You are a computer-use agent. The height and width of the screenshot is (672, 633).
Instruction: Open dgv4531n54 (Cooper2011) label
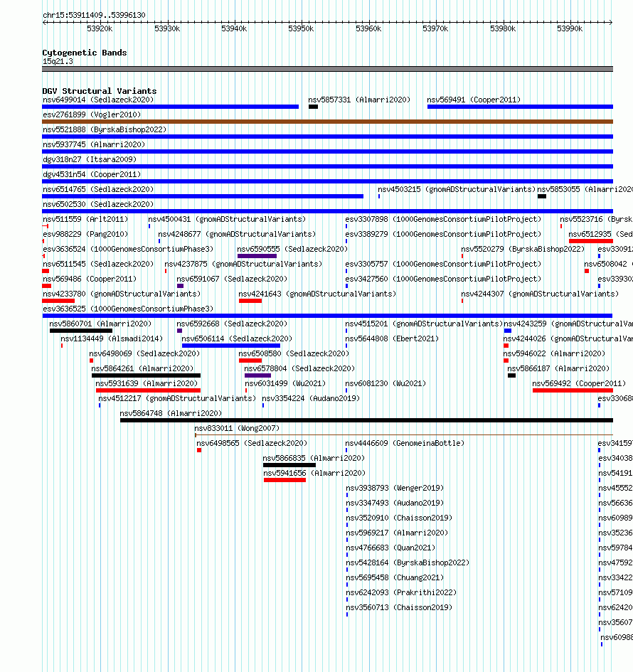pyautogui.click(x=92, y=174)
